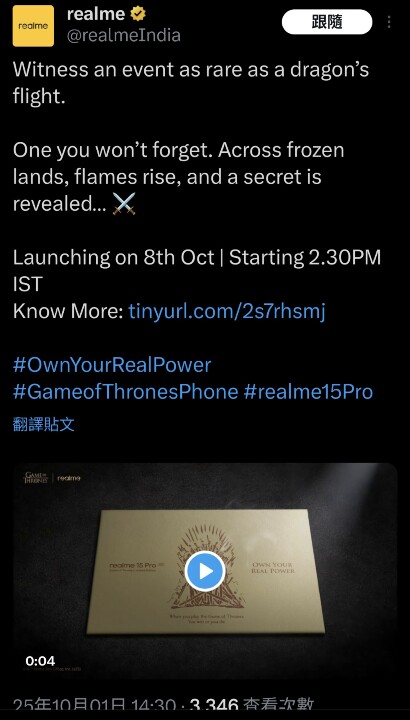Click the 'Own Your Real Power' card text

[x=273, y=567]
